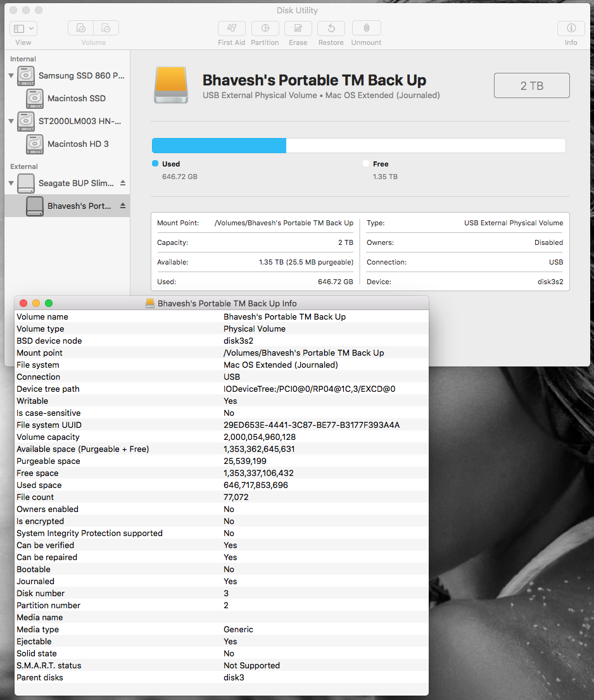This screenshot has width=594, height=700.
Task: Select the Volume name row in Info
Action: coord(222,316)
